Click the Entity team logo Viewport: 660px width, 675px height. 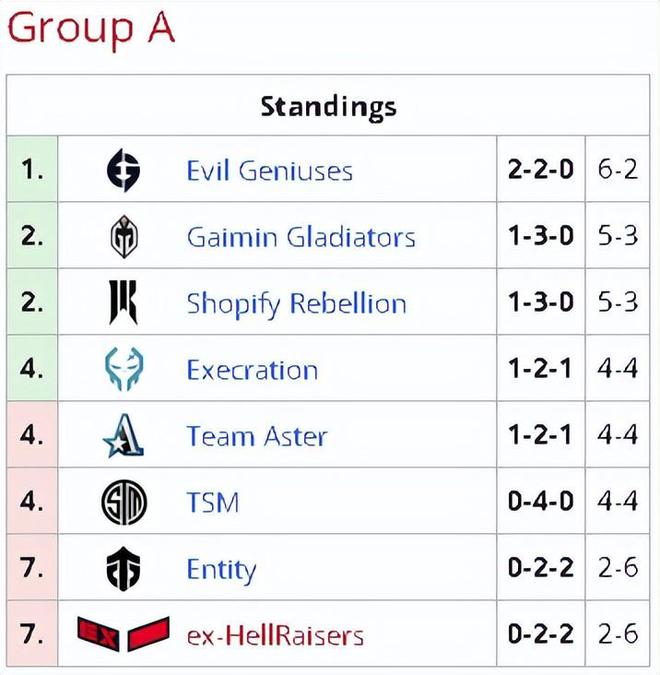[124, 569]
